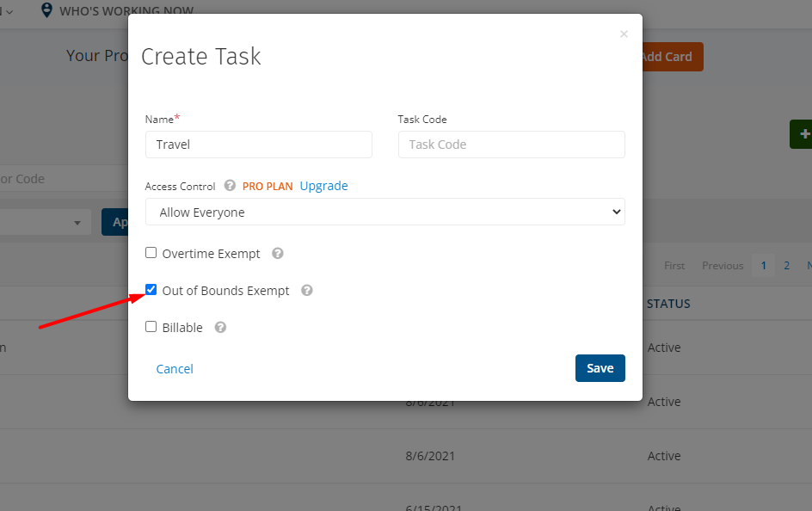Tick the Billable checkbox
812x511 pixels.
tap(151, 327)
